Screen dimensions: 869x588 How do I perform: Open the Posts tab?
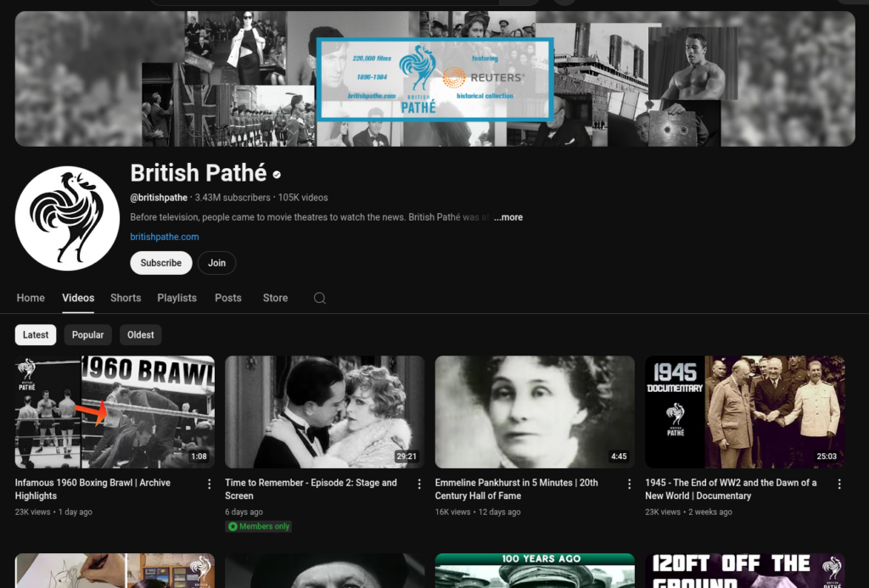click(x=228, y=298)
